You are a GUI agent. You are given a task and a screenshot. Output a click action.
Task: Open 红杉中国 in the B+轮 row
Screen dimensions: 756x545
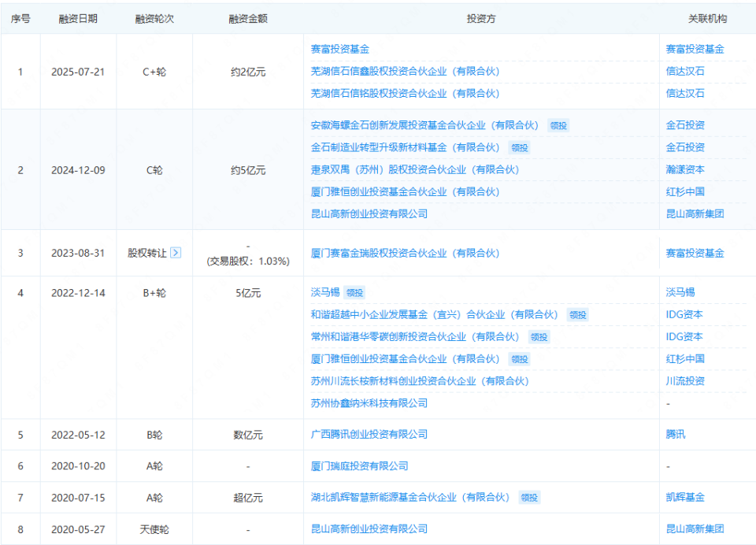[x=685, y=359]
